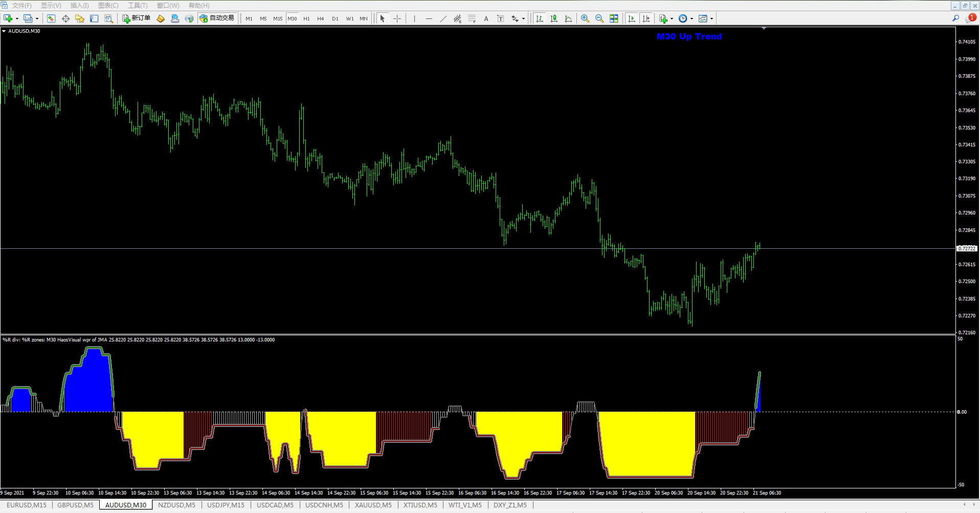Set timeframe to MN
The image size is (980, 513).
tap(364, 18)
